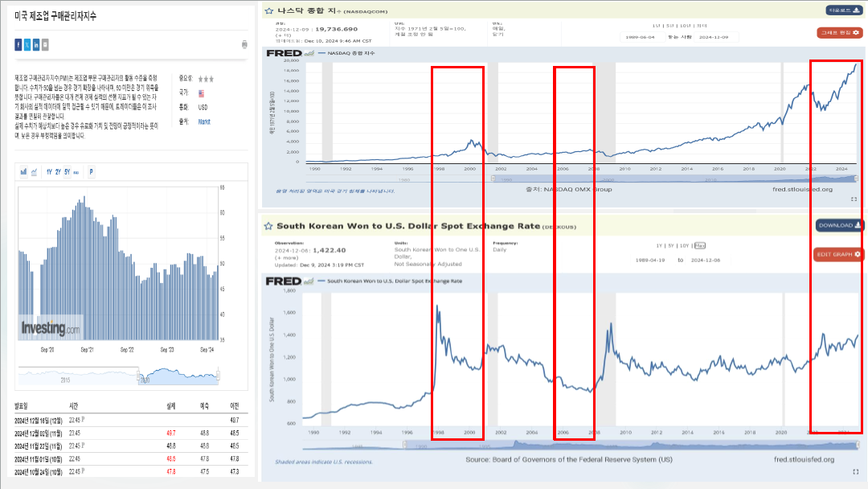Share PMI page on Facebook
Image resolution: width=868 pixels, height=489 pixels.
pyautogui.click(x=18, y=45)
